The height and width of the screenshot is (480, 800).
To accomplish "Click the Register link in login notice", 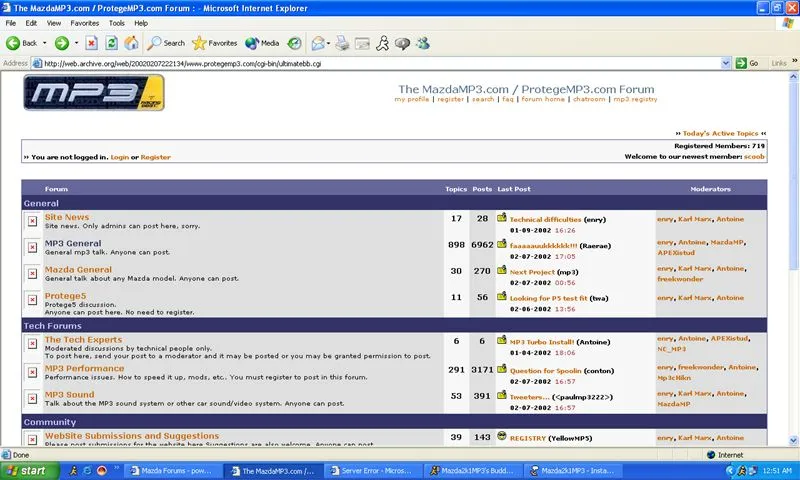I will pyautogui.click(x=155, y=157).
